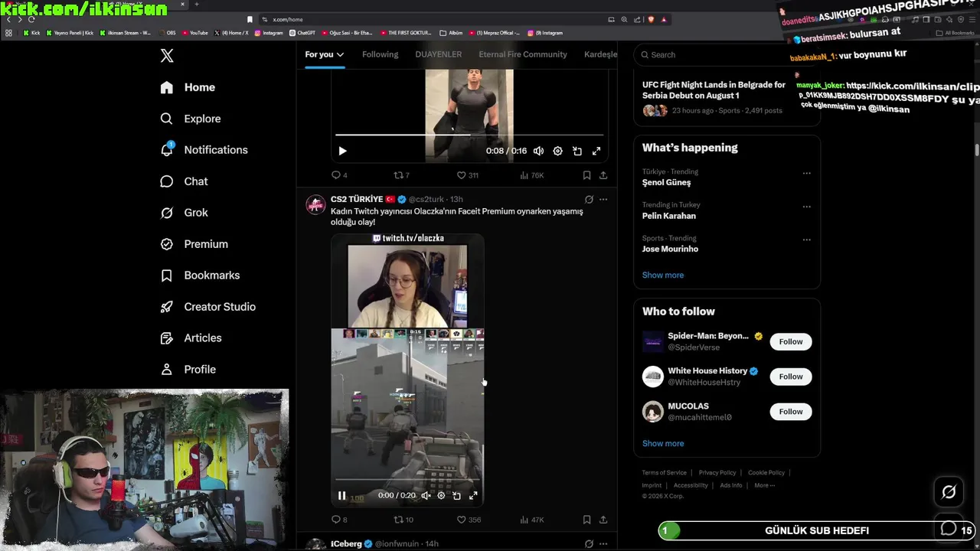This screenshot has width=980, height=551.
Task: Enter fullscreen on the top video
Action: (x=596, y=151)
